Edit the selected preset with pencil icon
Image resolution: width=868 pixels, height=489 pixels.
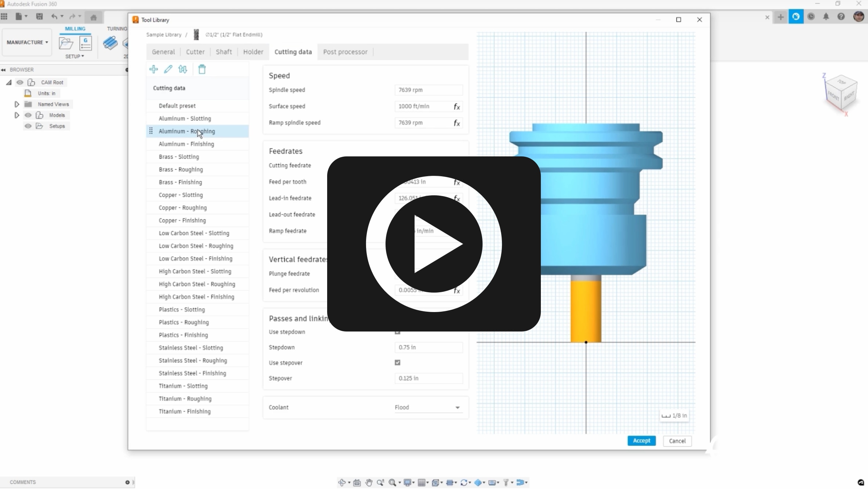tap(168, 69)
